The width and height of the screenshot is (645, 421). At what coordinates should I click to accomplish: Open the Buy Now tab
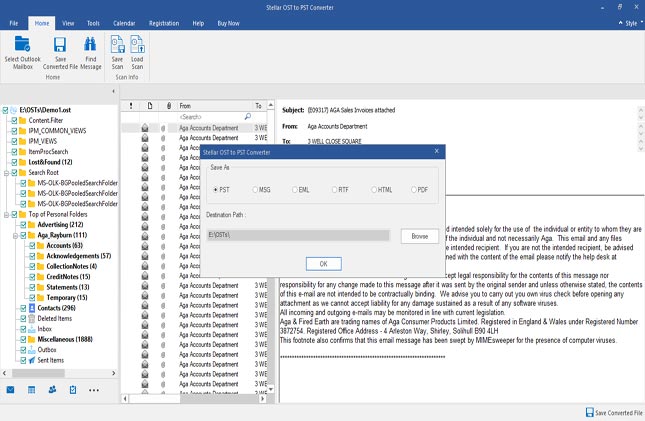[228, 23]
